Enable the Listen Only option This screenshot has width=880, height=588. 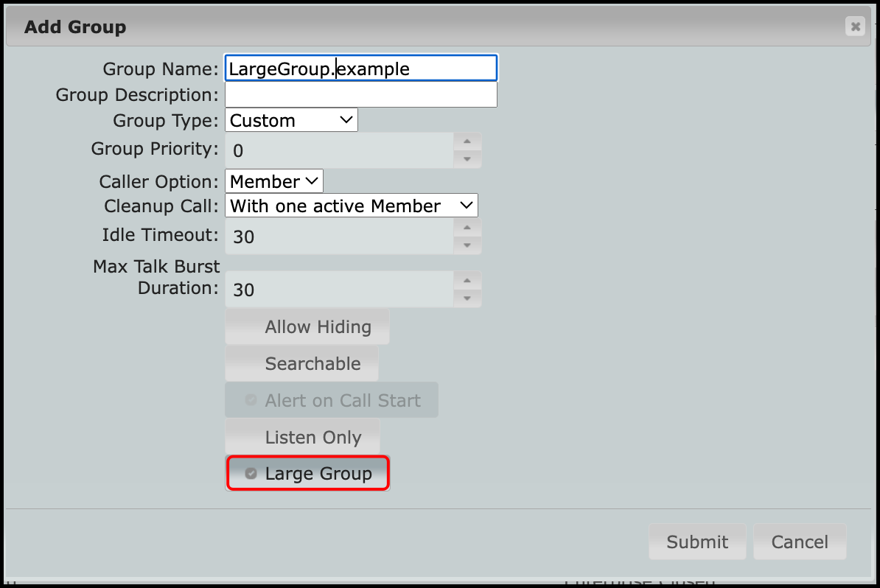(x=303, y=437)
